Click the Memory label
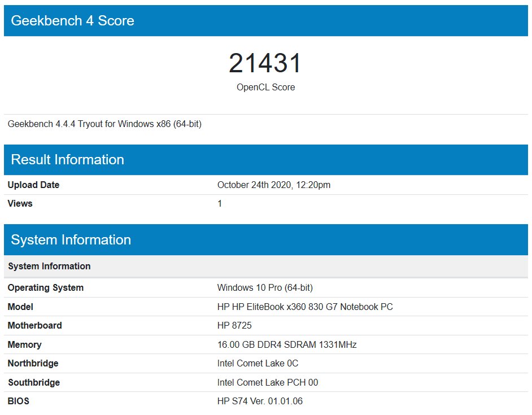This screenshot has height=415, width=532. click(24, 345)
